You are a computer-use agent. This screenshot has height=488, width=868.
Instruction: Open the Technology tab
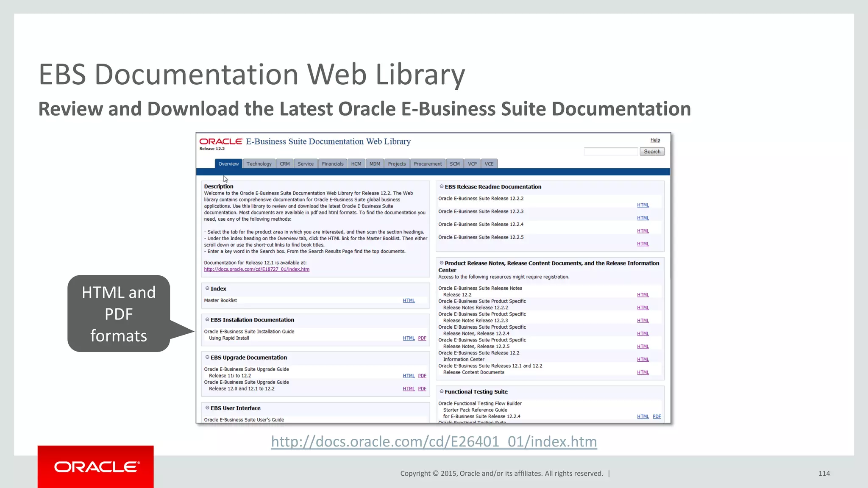259,164
